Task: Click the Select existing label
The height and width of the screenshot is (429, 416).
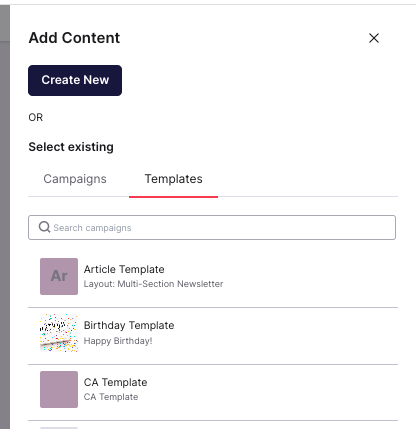Action: click(x=71, y=147)
